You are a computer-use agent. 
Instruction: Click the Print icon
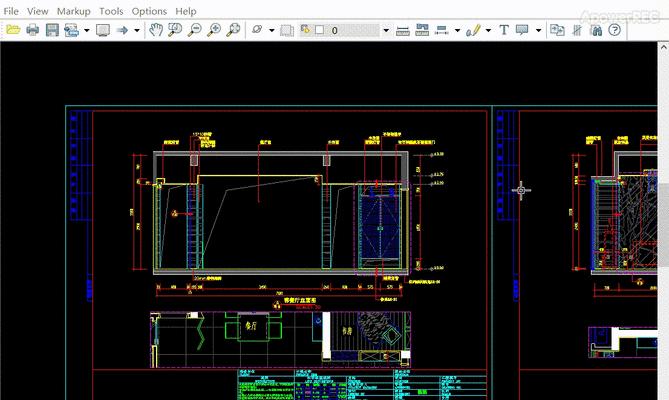coord(33,30)
